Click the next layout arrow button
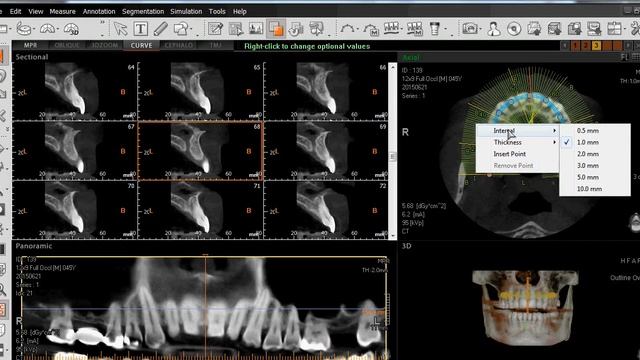Viewport: 640px width, 360px height. [628, 46]
